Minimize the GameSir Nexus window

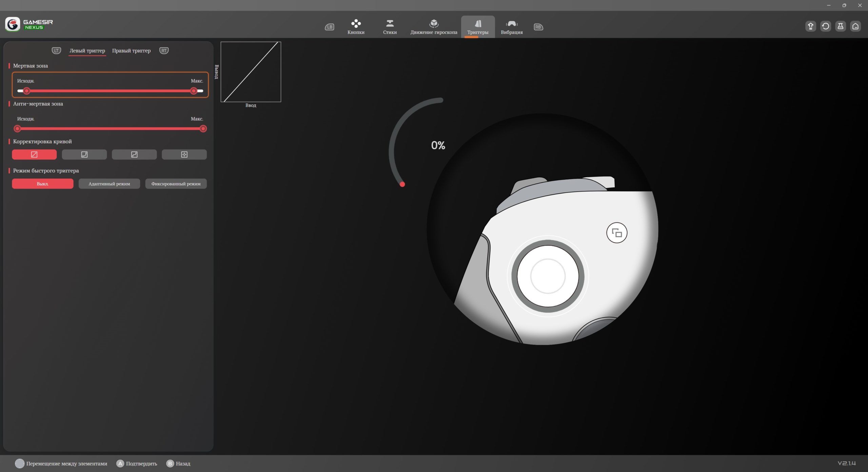click(x=829, y=5)
